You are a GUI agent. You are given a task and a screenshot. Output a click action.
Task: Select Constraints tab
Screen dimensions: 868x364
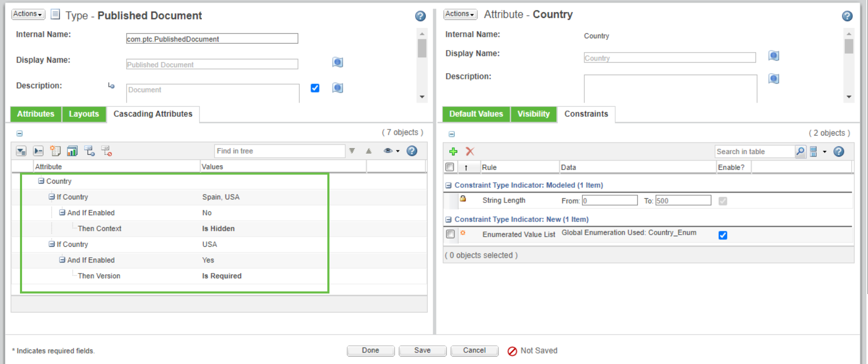[586, 114]
